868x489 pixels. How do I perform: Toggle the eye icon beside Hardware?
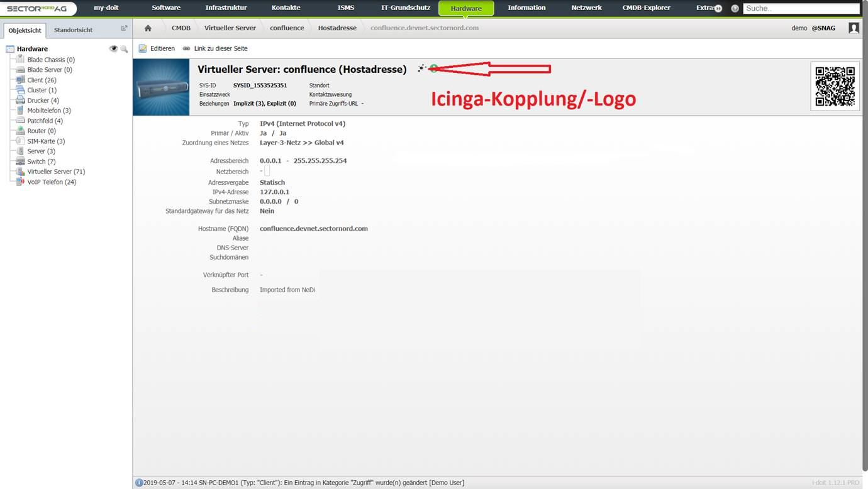[x=113, y=48]
